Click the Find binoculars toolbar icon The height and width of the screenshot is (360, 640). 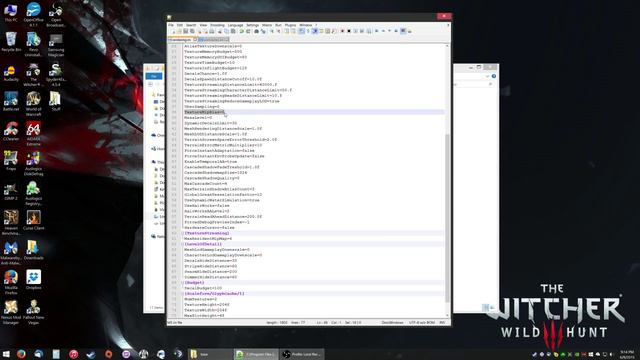click(x=256, y=31)
